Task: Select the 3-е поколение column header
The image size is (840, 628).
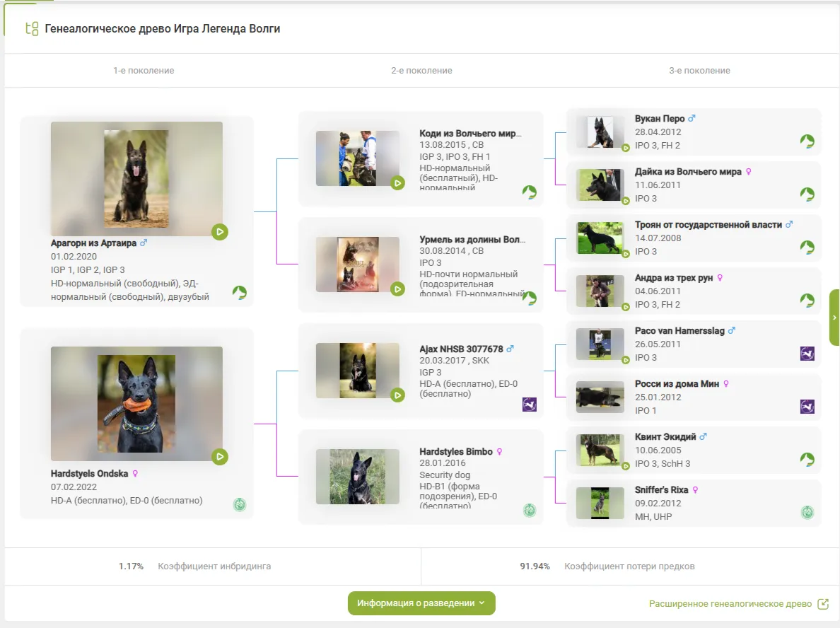Action: 699,71
